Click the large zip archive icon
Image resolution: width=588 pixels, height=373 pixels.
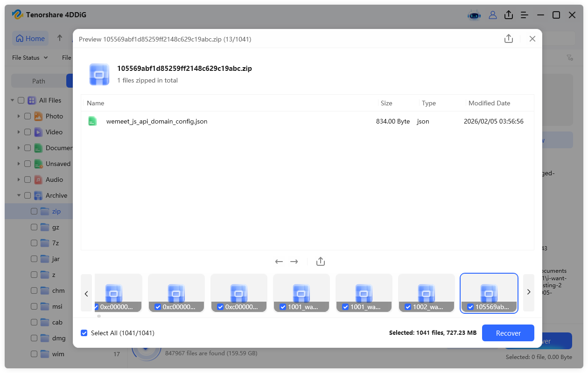coord(99,75)
